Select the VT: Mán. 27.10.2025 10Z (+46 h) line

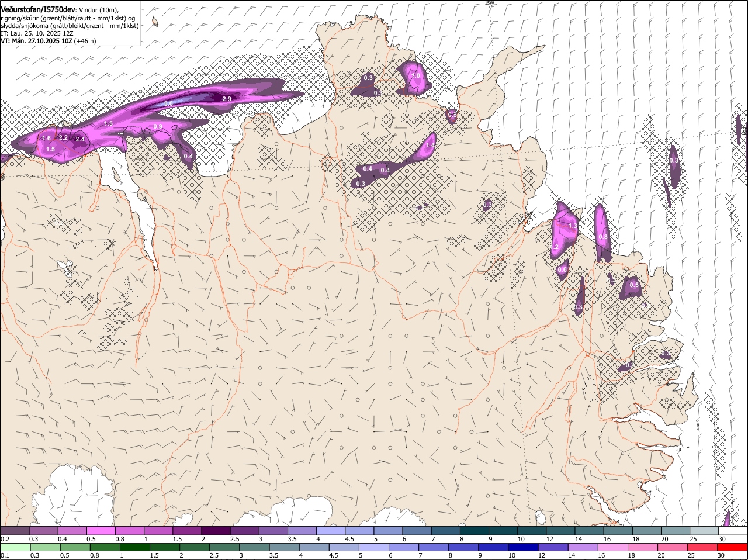coord(49,41)
